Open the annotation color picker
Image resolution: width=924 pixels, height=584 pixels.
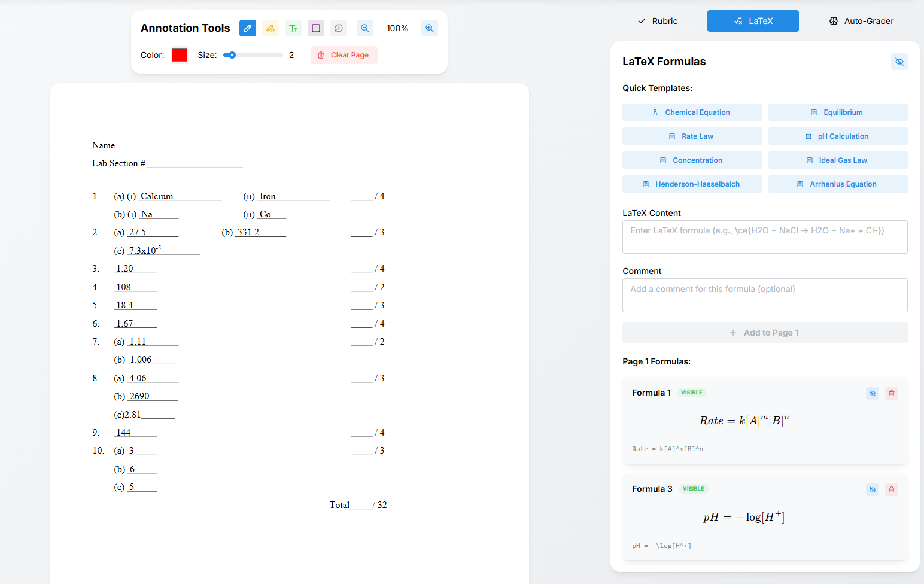tap(179, 54)
